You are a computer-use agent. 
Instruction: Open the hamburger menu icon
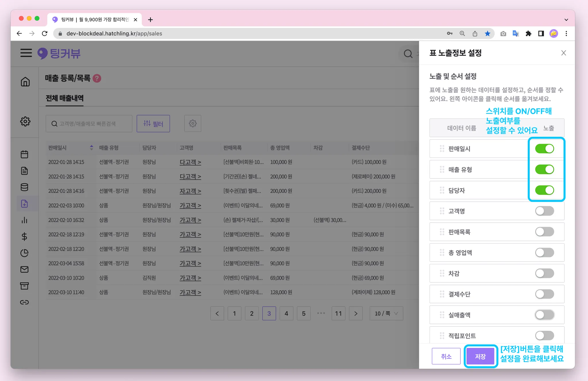pyautogui.click(x=26, y=53)
